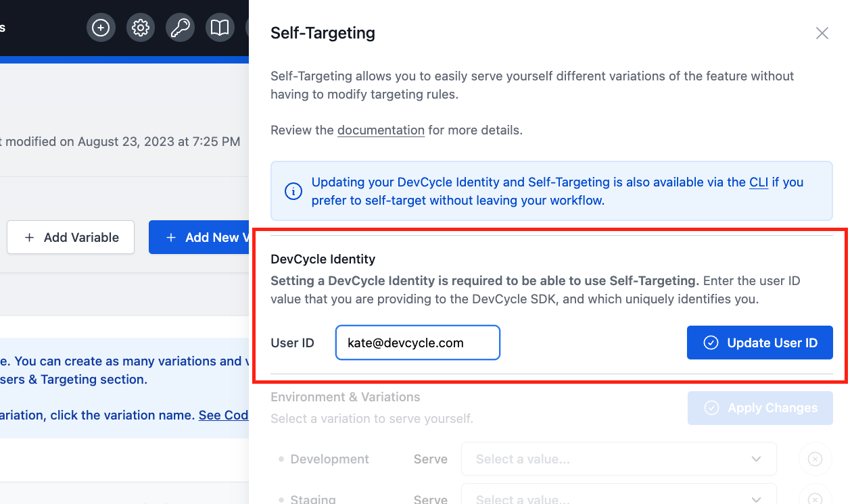Viewport: 852px width, 504px height.
Task: Close the Self-Targeting panel
Action: coord(822,32)
